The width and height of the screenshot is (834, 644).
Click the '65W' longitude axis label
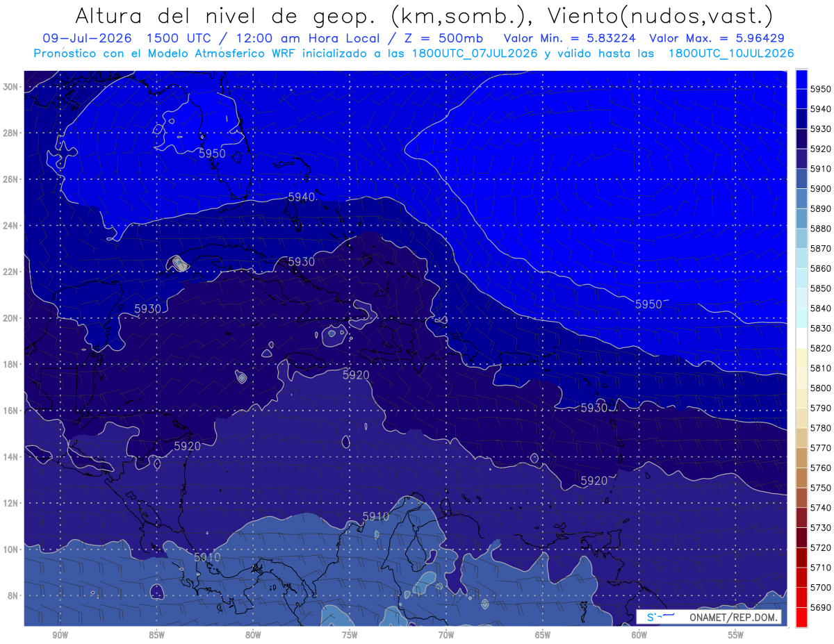pyautogui.click(x=543, y=636)
